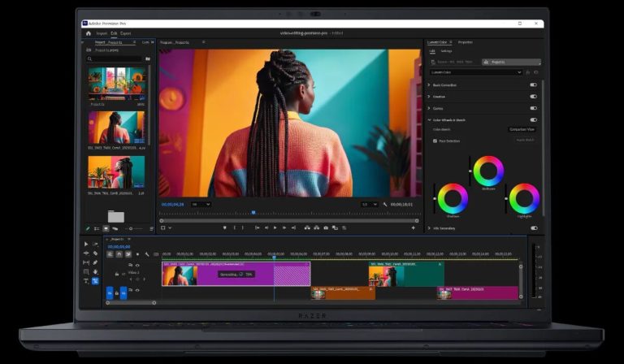Open Program monitor settings wrench
The width and height of the screenshot is (624, 364).
pyautogui.click(x=385, y=205)
